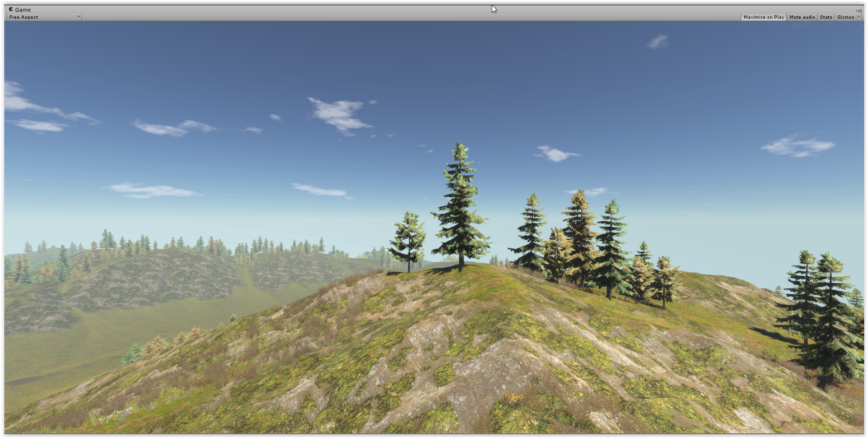Select the Game tab label
868x438 pixels.
pos(22,9)
